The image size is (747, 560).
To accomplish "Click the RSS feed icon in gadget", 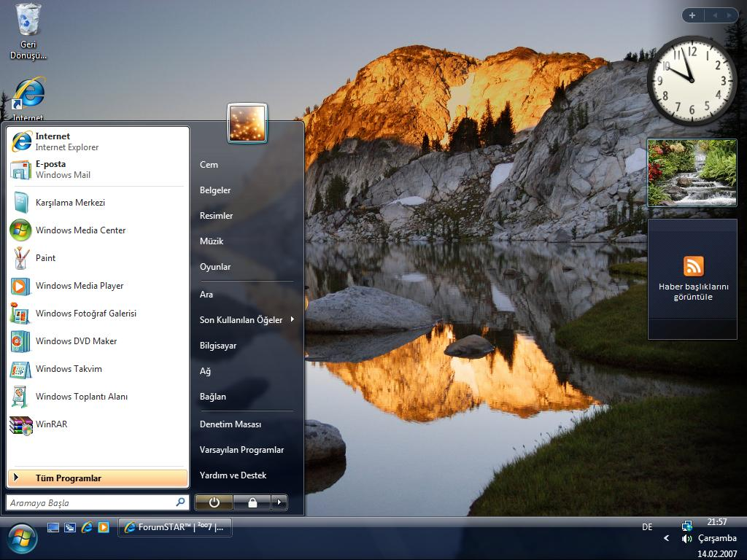I will click(x=693, y=265).
